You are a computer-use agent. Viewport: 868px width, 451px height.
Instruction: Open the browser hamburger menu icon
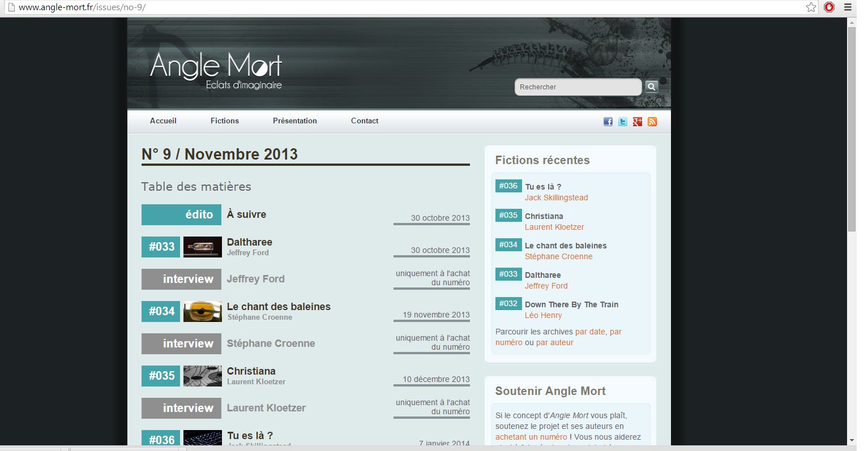tap(848, 7)
